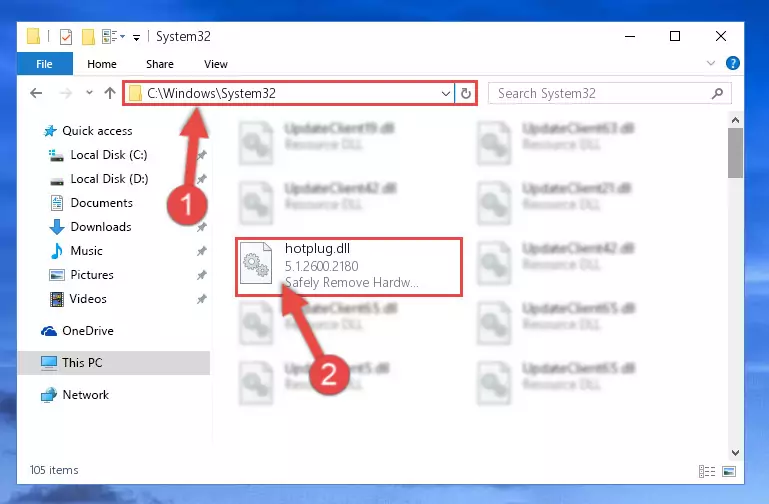Click the 105 items status text

[x=54, y=470]
